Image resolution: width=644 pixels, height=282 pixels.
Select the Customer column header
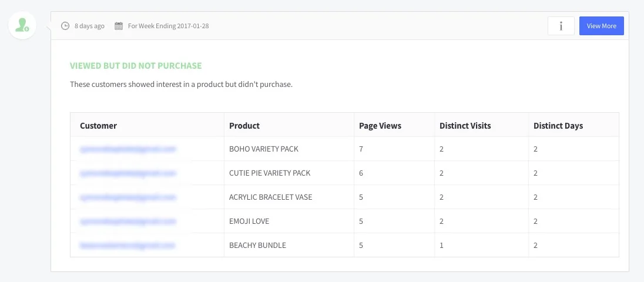[99, 126]
